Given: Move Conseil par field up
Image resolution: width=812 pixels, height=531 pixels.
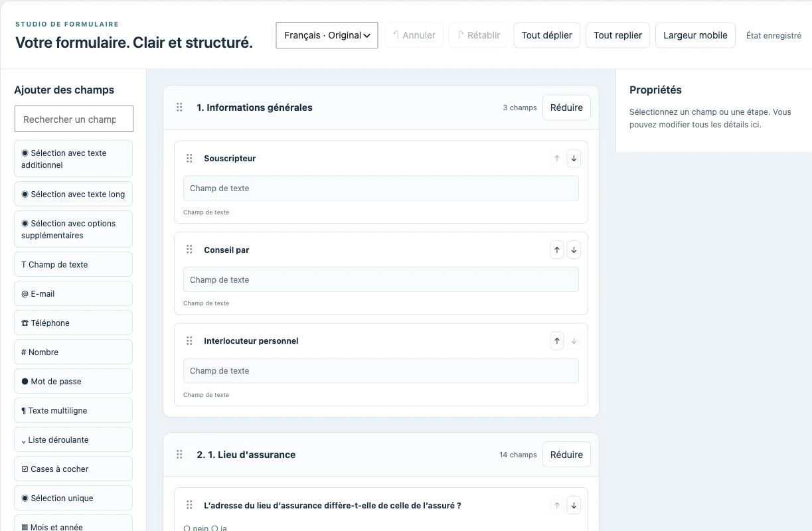Looking at the screenshot, I should [x=556, y=250].
